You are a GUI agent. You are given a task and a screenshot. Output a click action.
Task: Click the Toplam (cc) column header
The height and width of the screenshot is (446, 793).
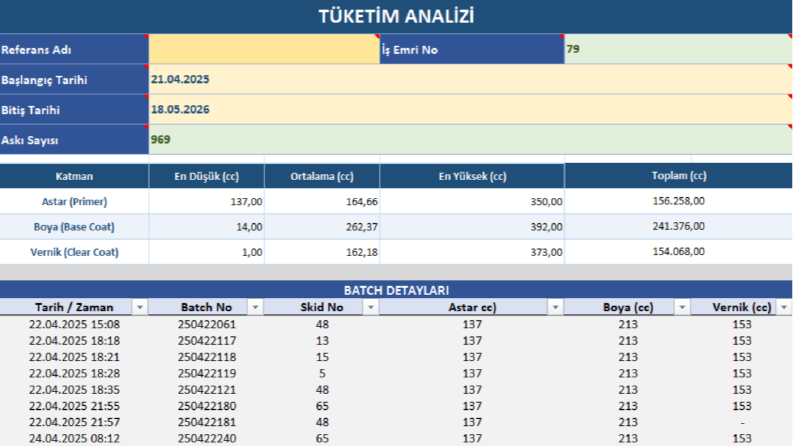tap(678, 175)
